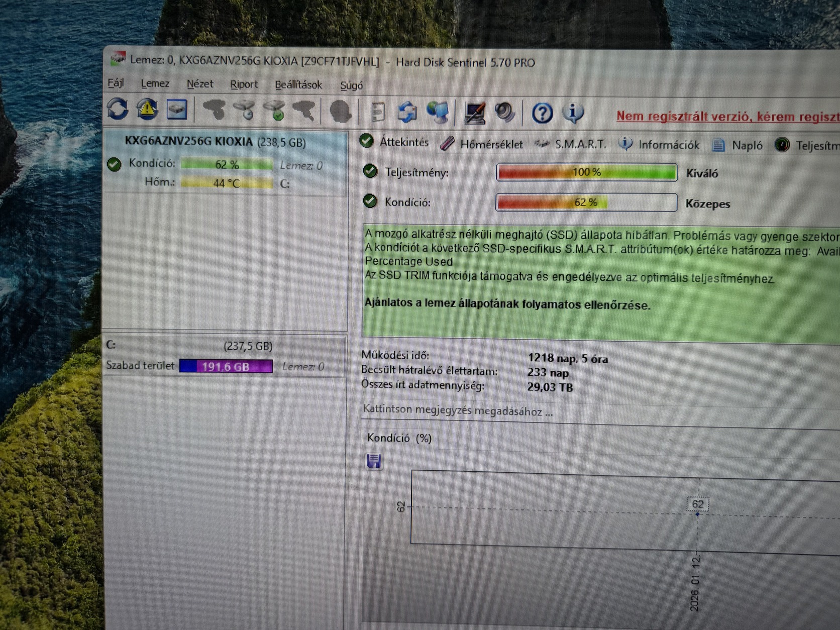840x630 pixels.
Task: Open the Lemez menu
Action: pos(155,83)
